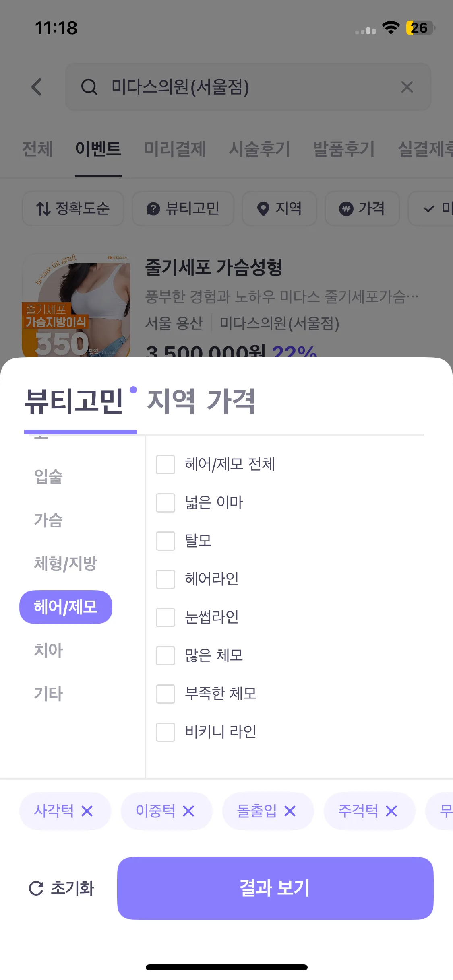Select the 체형/지방 category

66,563
